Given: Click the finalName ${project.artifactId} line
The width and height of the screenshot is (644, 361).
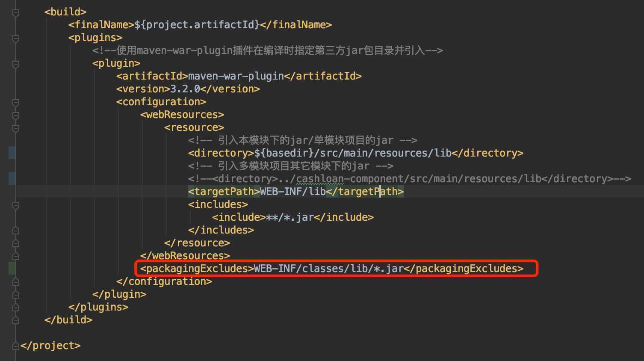Looking at the screenshot, I should (x=200, y=25).
